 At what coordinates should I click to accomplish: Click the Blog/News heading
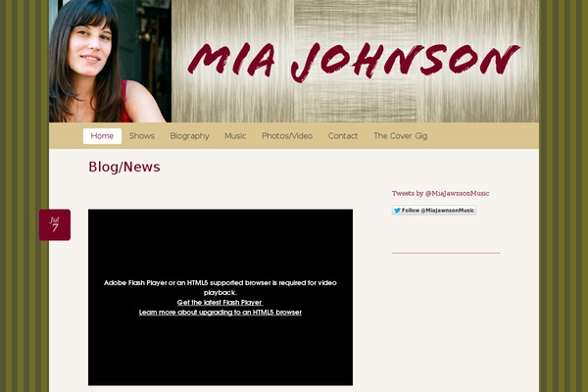coord(124,167)
